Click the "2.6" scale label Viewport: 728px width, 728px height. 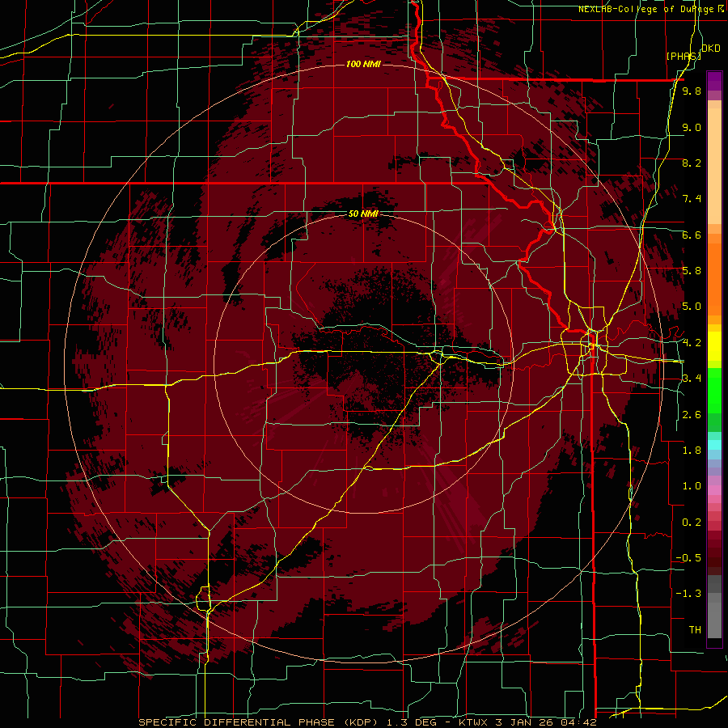692,415
